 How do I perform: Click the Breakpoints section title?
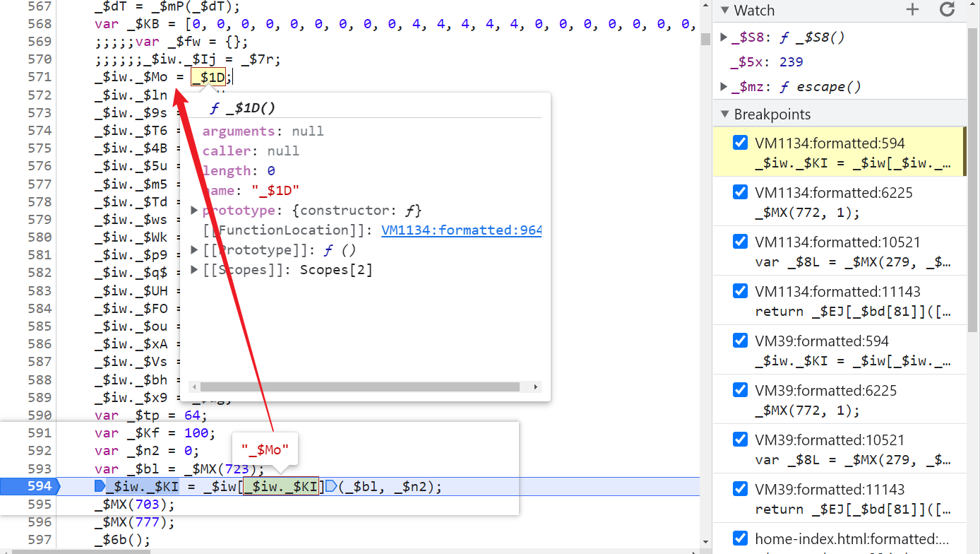point(772,114)
